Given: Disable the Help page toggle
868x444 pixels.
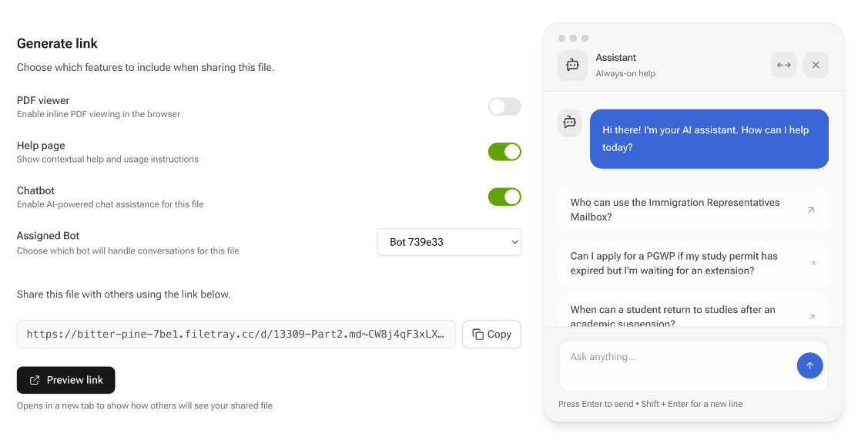Looking at the screenshot, I should coord(504,152).
